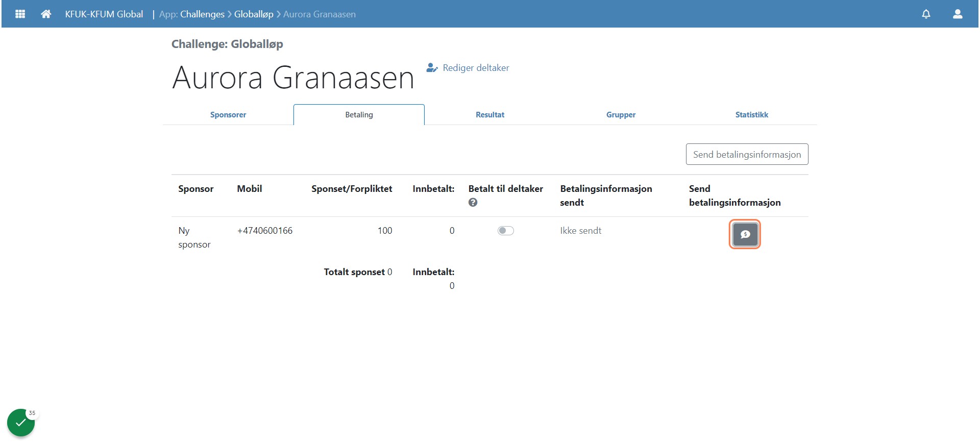Switch to the Grupper tab
Image resolution: width=980 pixels, height=442 pixels.
[621, 115]
